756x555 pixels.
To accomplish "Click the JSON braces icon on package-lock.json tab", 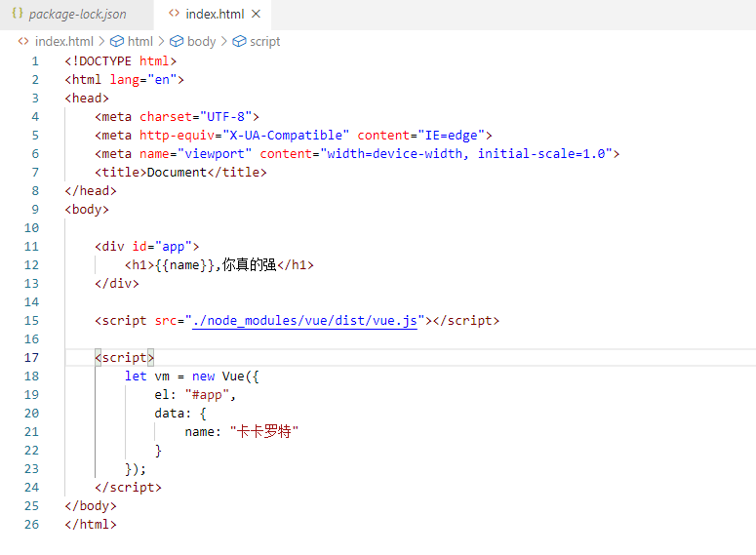I will [x=17, y=15].
